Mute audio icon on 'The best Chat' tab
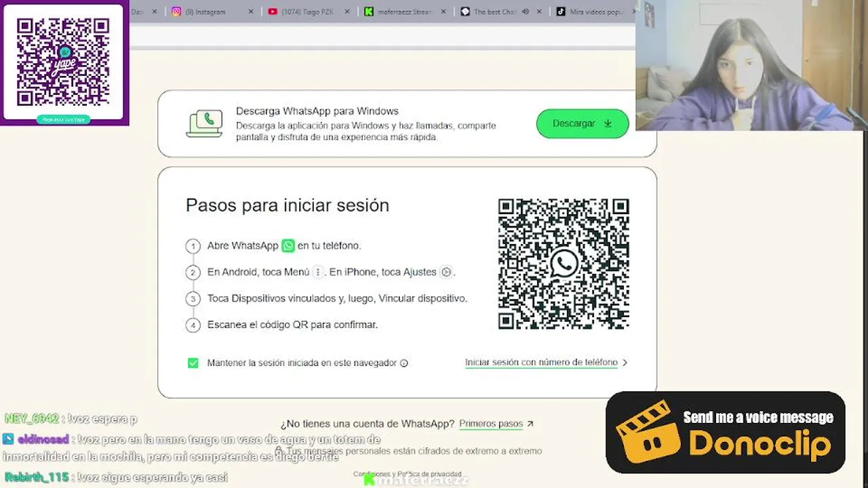Viewport: 868px width, 488px height. coord(526,12)
